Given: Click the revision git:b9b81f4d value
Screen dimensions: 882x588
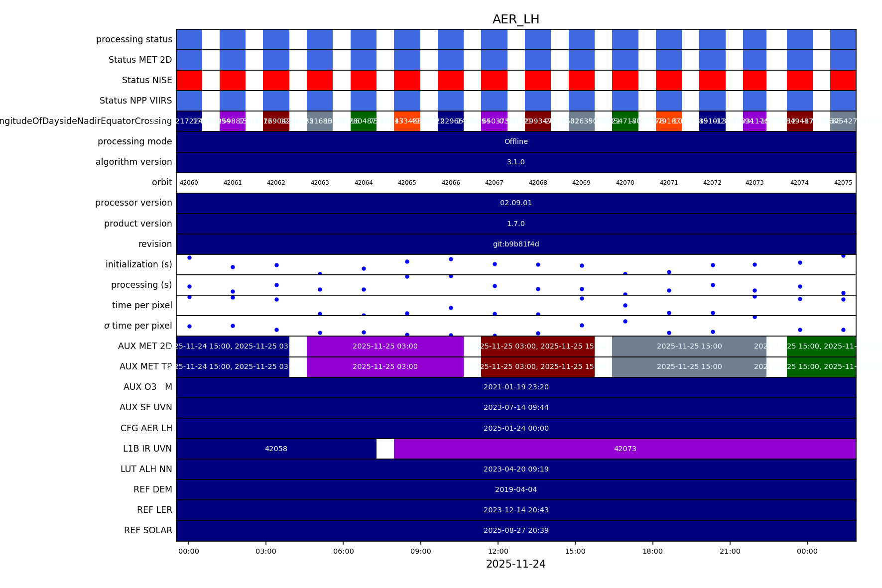Looking at the screenshot, I should click(x=515, y=244).
